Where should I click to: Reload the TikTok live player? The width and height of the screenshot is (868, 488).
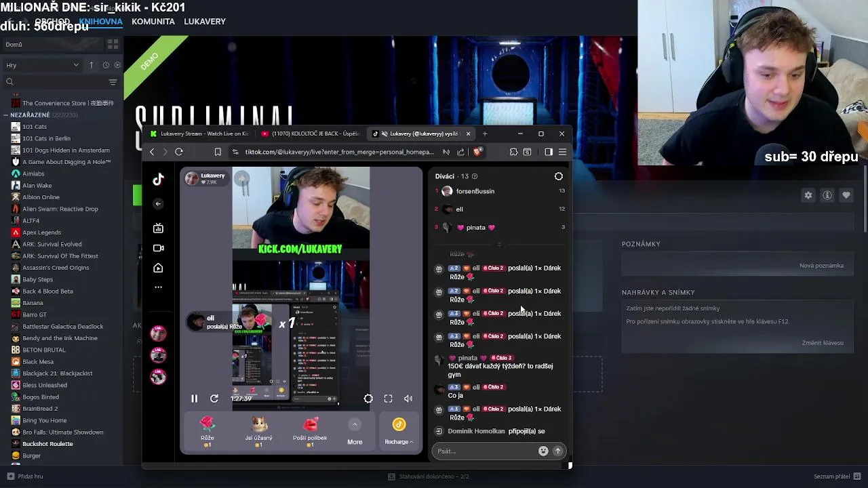[x=214, y=399]
